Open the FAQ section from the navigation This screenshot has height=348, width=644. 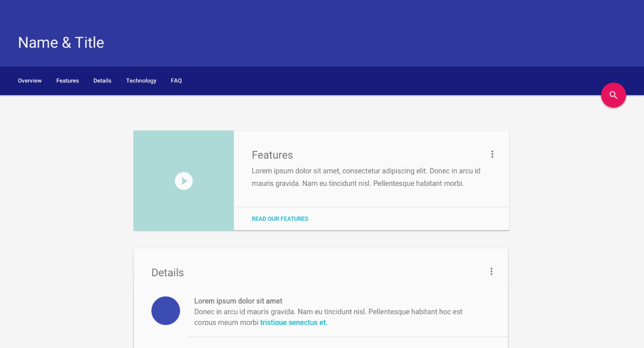pos(176,80)
